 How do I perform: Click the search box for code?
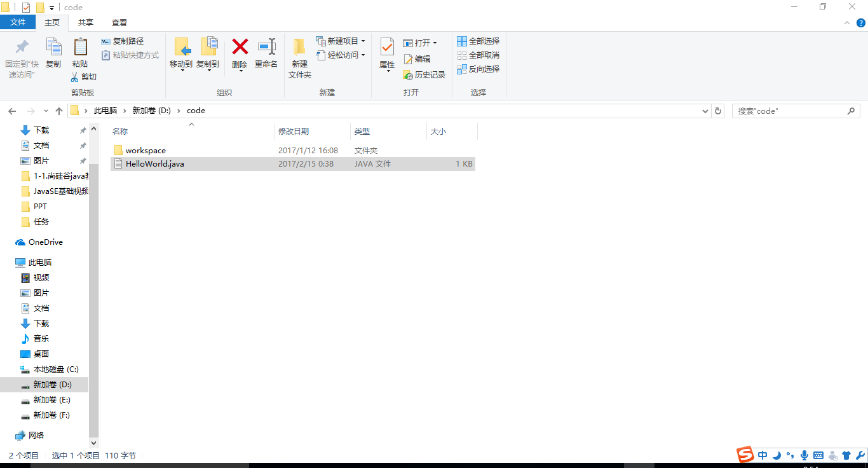click(796, 111)
